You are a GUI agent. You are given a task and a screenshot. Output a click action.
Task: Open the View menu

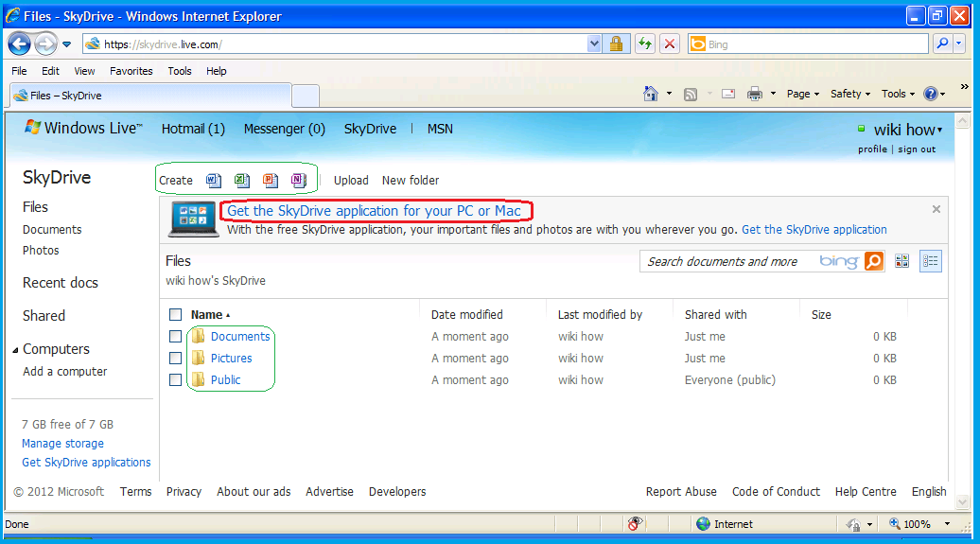pos(84,71)
